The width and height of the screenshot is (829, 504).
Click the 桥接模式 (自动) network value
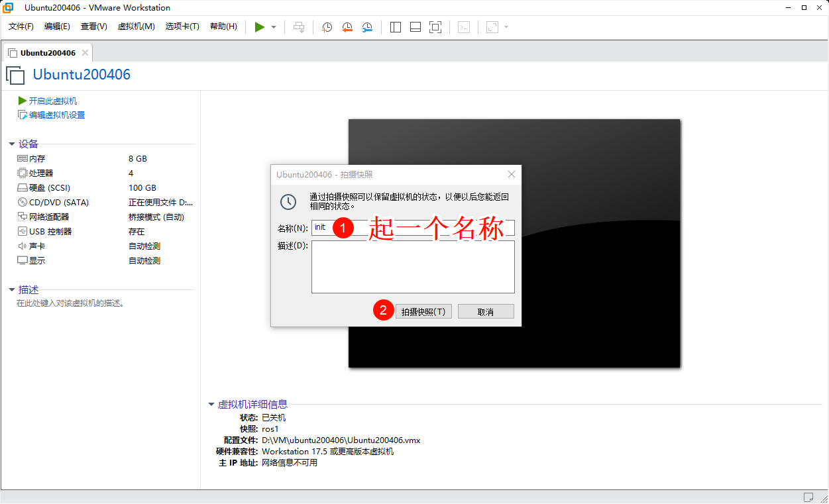point(156,217)
